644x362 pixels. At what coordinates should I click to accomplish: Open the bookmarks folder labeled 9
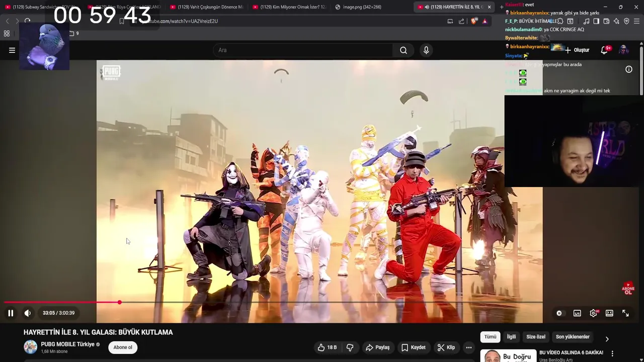[x=74, y=34]
